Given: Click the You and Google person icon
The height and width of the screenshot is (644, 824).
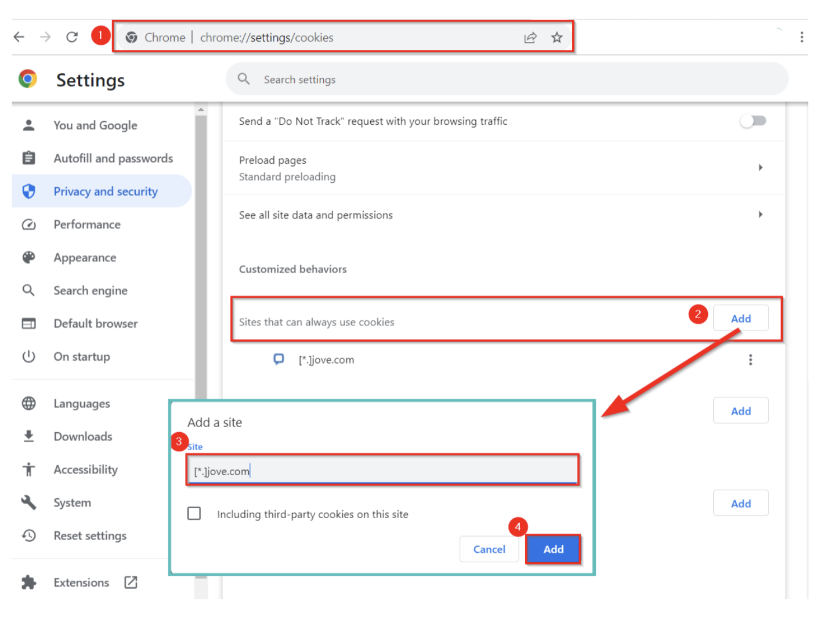Looking at the screenshot, I should [x=28, y=125].
